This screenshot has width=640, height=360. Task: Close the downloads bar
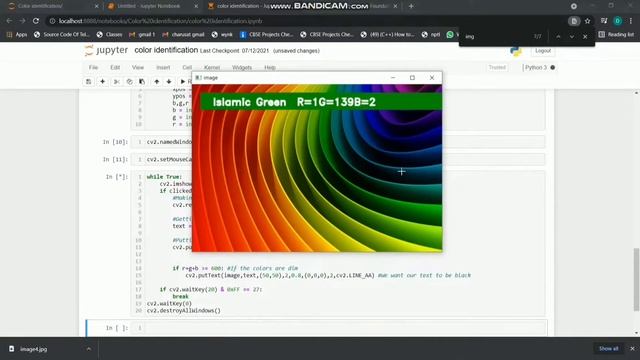pos(632,349)
